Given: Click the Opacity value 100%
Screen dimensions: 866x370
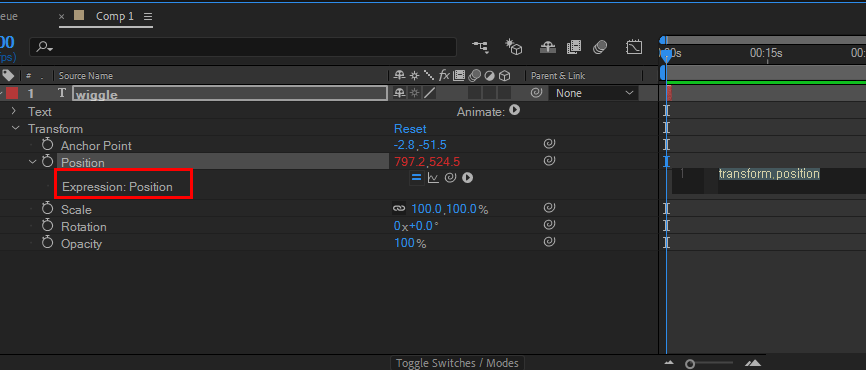Looking at the screenshot, I should 410,243.
